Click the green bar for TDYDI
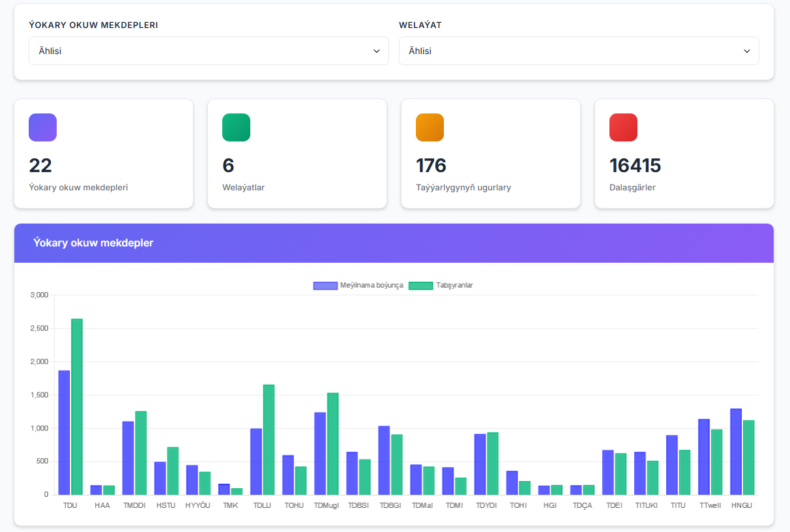Viewport: 790px width, 532px height. pyautogui.click(x=493, y=464)
